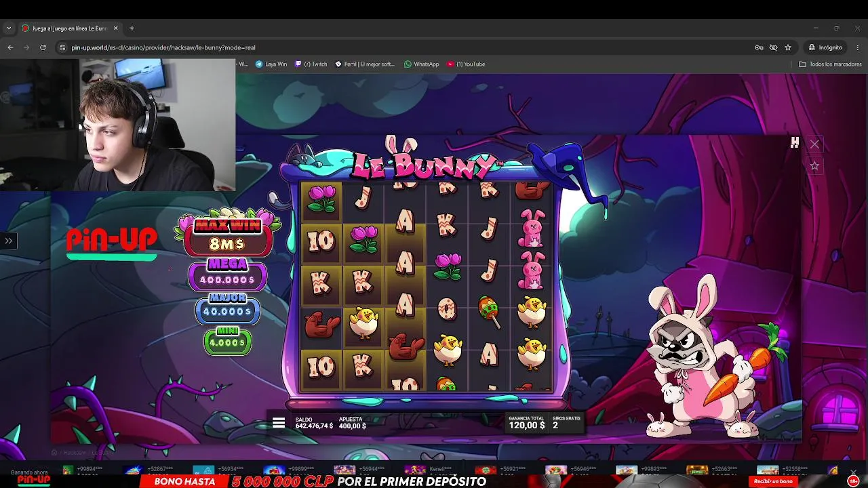The image size is (868, 488).
Task: Click the Hacksaw logo icon above game
Action: click(794, 142)
